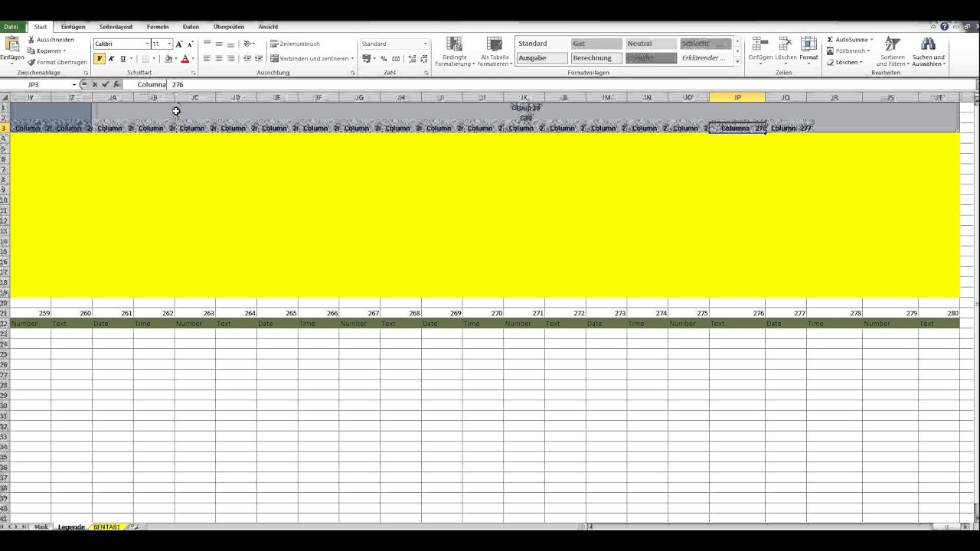The width and height of the screenshot is (980, 551).
Task: Open Standard number format dropdown
Action: 425,44
